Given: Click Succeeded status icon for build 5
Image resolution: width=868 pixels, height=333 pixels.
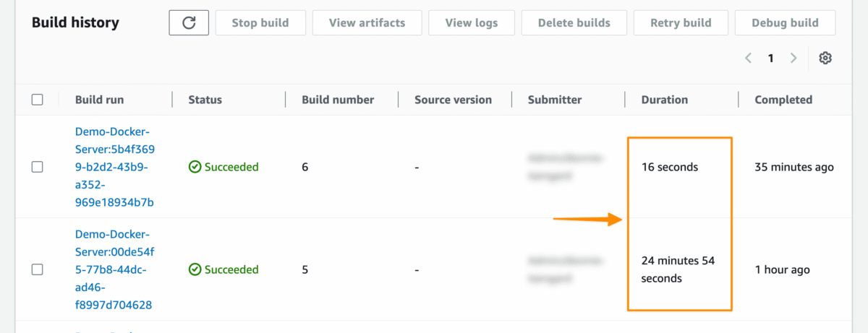Looking at the screenshot, I should click(195, 269).
